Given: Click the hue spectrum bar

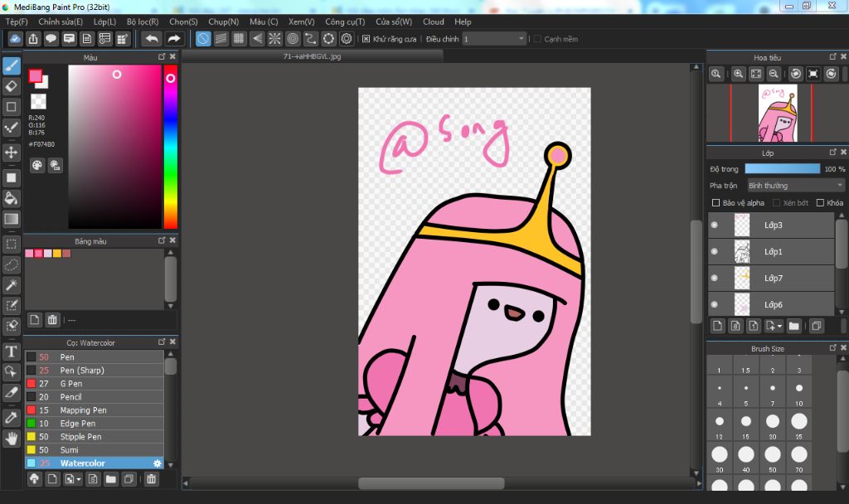Looking at the screenshot, I should tap(171, 148).
